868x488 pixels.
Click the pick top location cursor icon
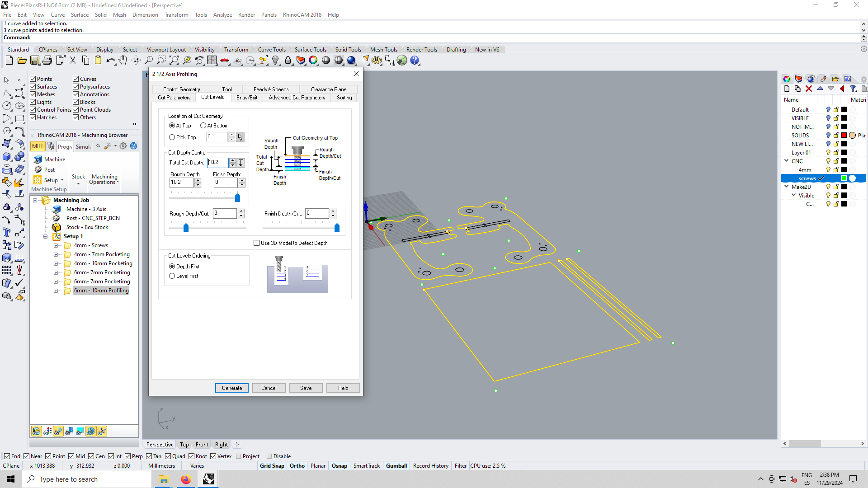coord(240,137)
